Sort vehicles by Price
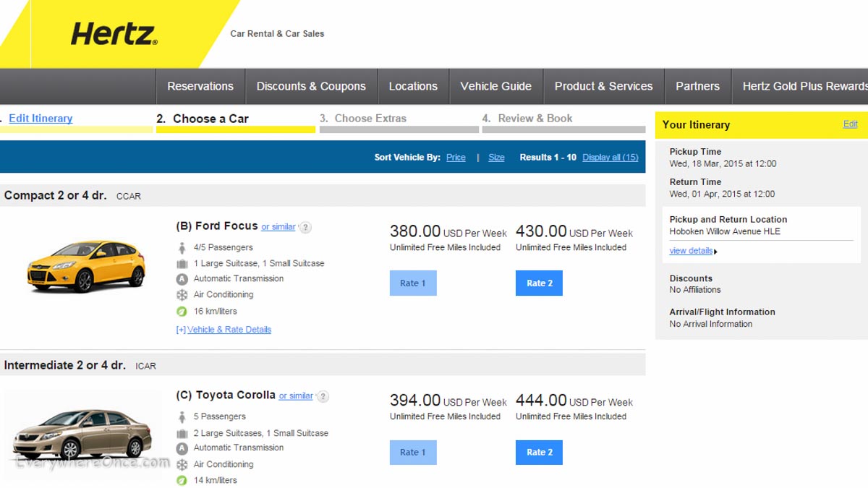This screenshot has width=868, height=488. click(456, 158)
